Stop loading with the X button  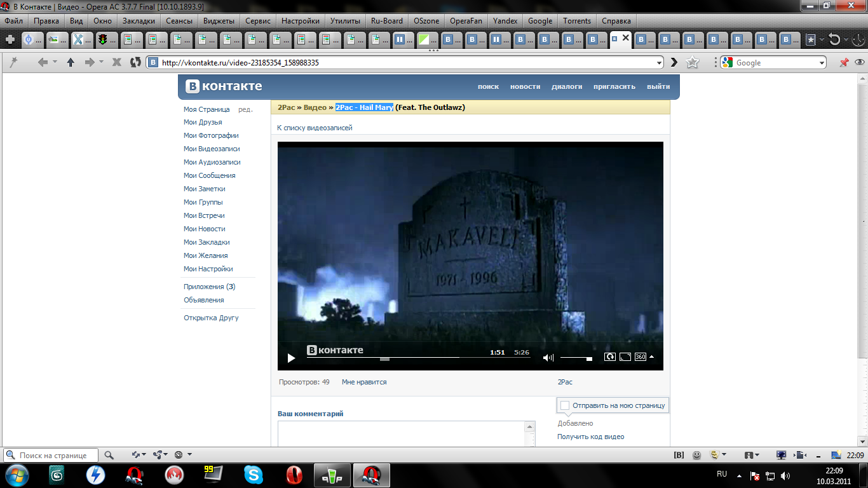117,62
